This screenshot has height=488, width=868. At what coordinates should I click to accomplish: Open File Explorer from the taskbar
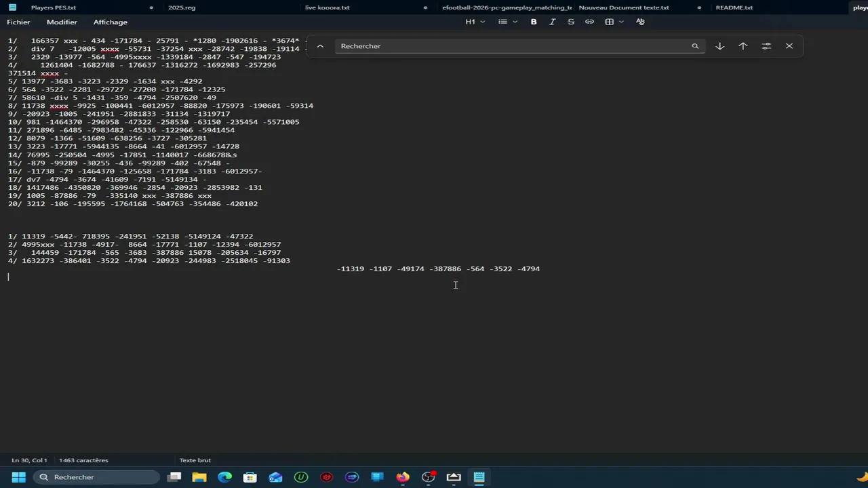[199, 477]
